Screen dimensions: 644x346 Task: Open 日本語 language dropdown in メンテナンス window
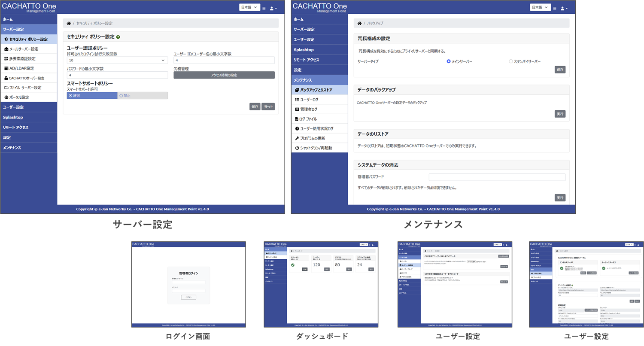coord(541,7)
